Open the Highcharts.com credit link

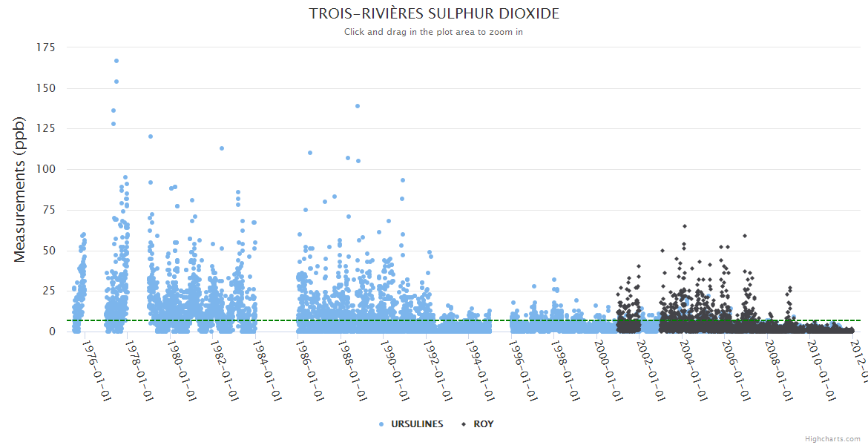832,439
